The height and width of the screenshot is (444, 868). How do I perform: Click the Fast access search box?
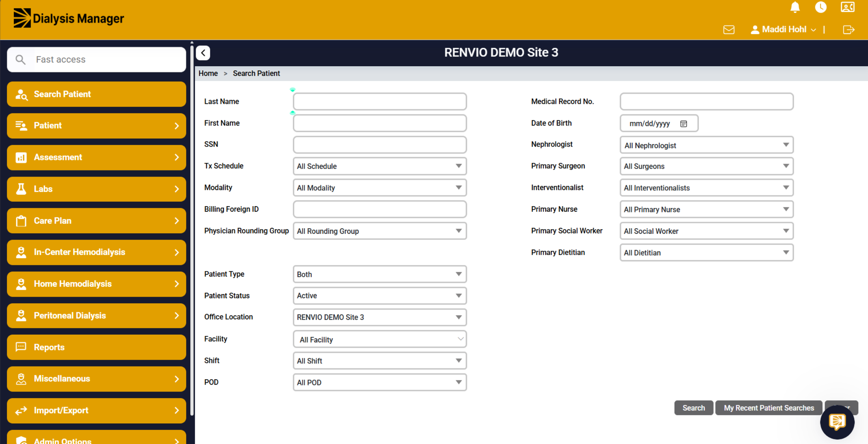click(x=97, y=59)
